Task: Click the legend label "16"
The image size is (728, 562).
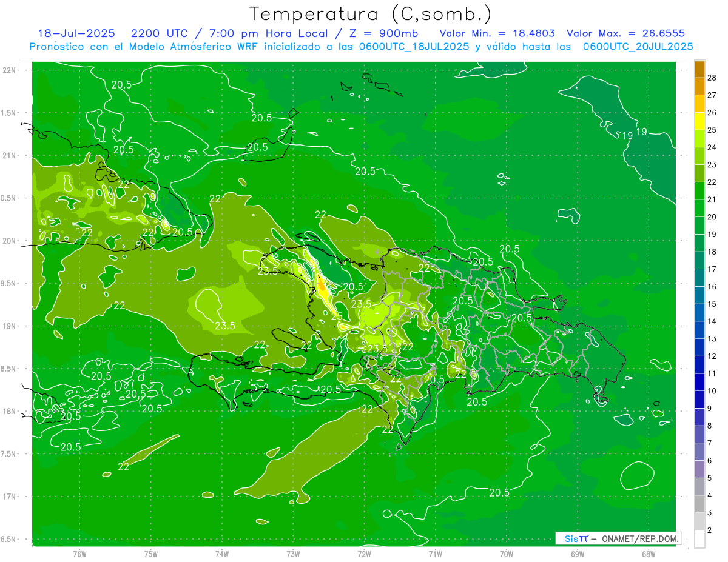Action: coord(712,287)
